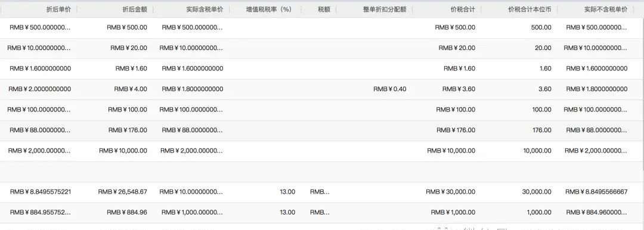This screenshot has width=644, height=230.
Task: Select the 3.60 cell under 价税合计本位币
Action: 545,89
